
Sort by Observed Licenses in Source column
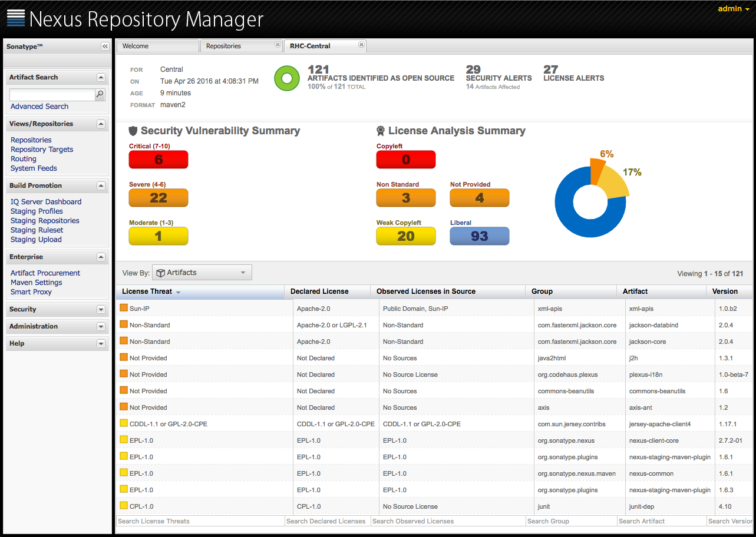click(x=447, y=291)
